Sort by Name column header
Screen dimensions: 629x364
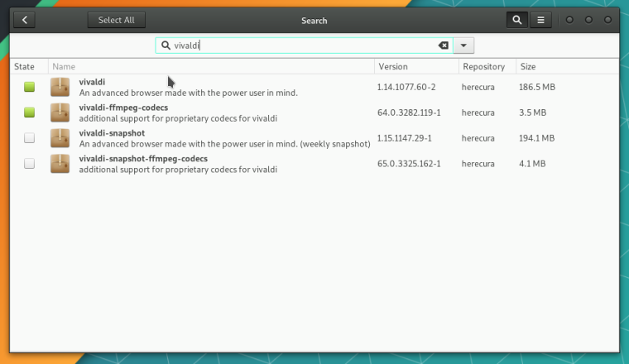pos(211,66)
